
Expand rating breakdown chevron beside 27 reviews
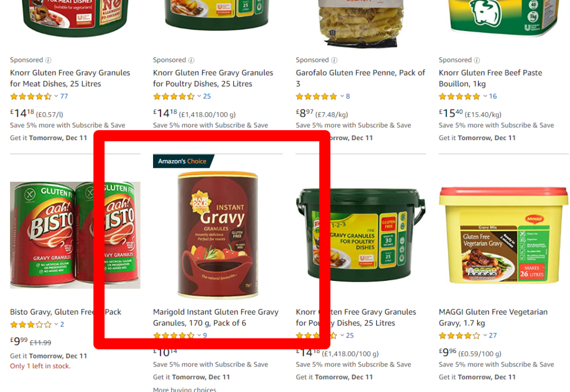click(485, 335)
